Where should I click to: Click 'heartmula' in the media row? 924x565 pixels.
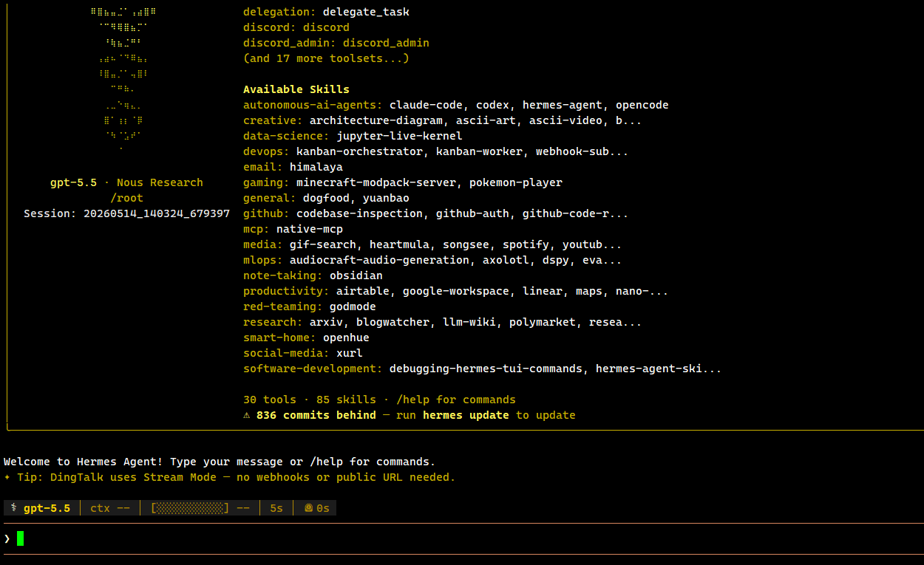(x=399, y=244)
